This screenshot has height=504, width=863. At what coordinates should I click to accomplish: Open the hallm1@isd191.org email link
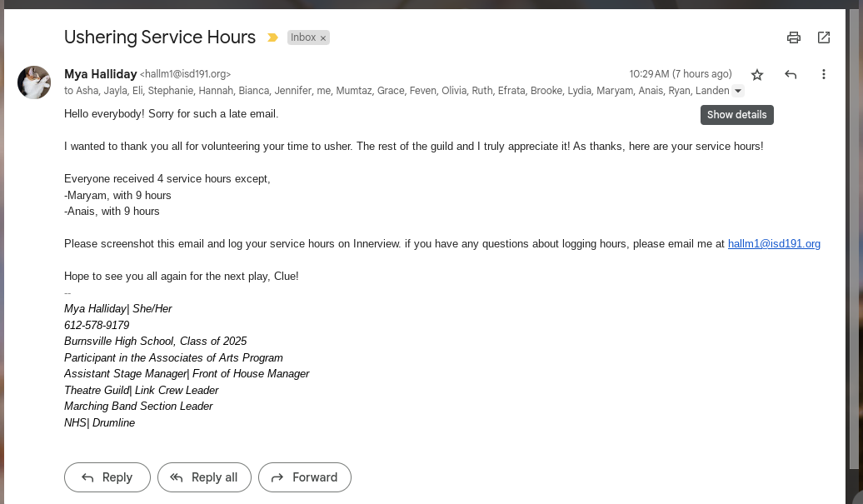(774, 244)
